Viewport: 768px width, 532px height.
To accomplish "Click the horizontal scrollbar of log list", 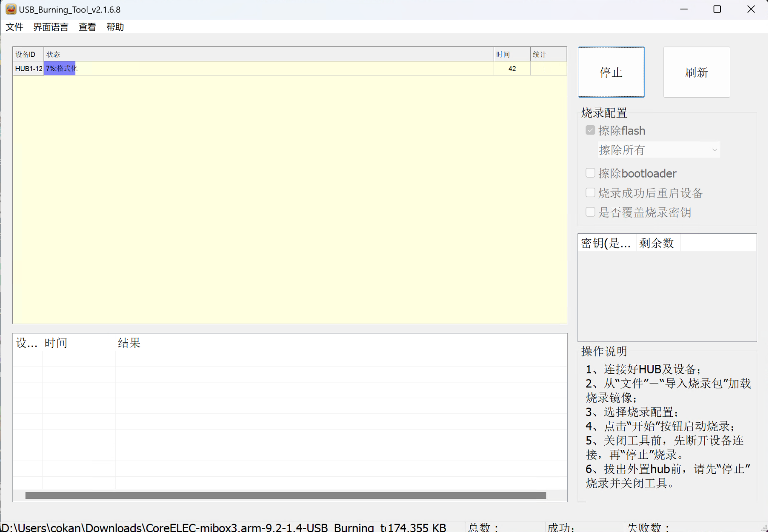I will [x=286, y=496].
